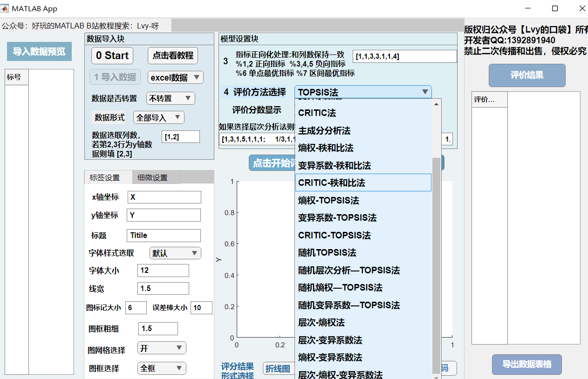Click the 0 Start button
588x379 pixels.
pyautogui.click(x=112, y=56)
